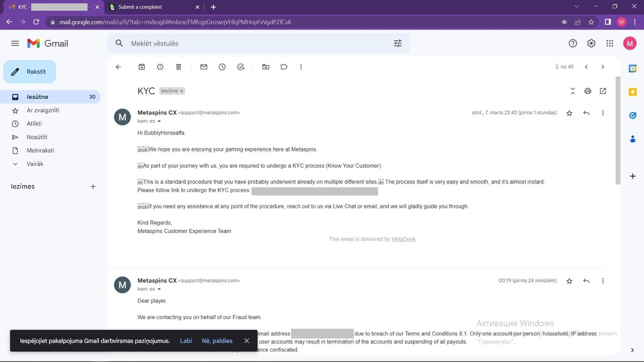Print the whole KYC conversation

pyautogui.click(x=587, y=91)
